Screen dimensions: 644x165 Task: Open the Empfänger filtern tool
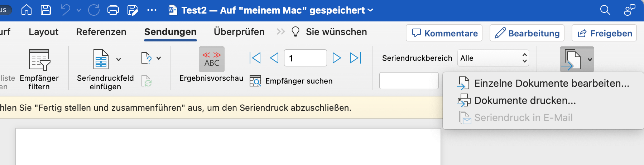(x=39, y=69)
